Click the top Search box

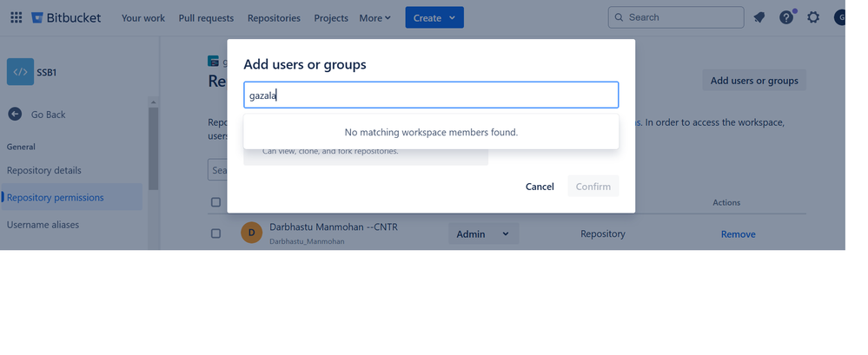coord(676,17)
